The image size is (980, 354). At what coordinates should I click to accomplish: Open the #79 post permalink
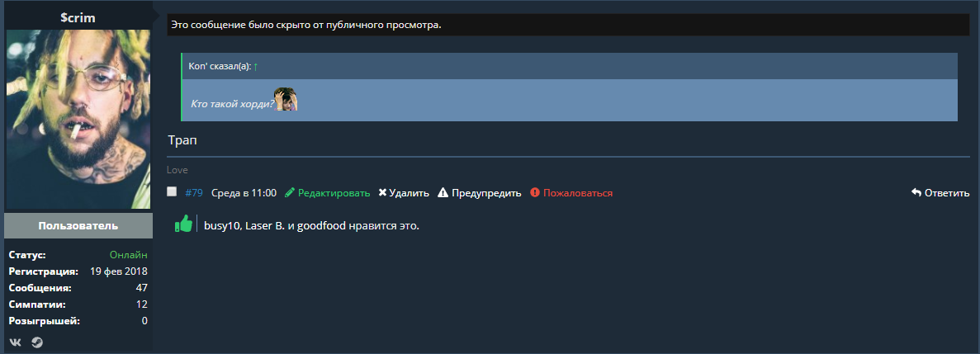(x=194, y=193)
